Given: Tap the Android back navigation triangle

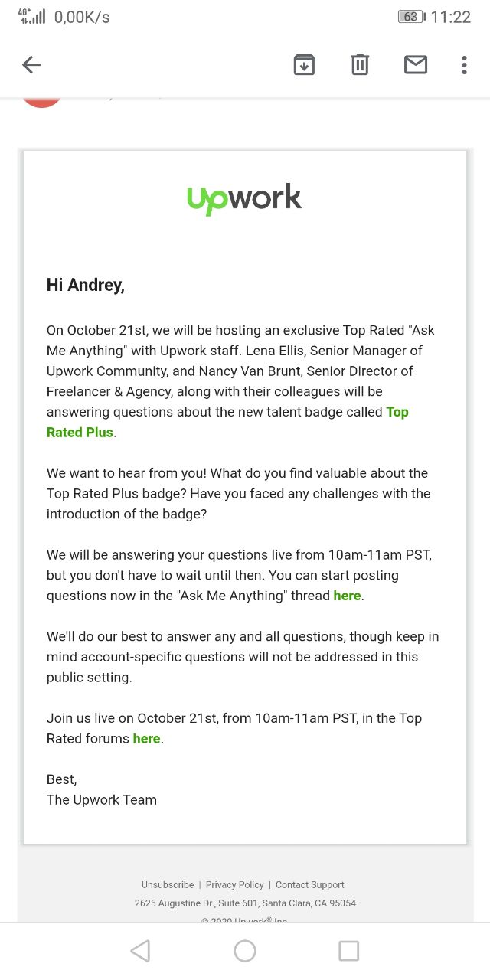Looking at the screenshot, I should point(140,951).
